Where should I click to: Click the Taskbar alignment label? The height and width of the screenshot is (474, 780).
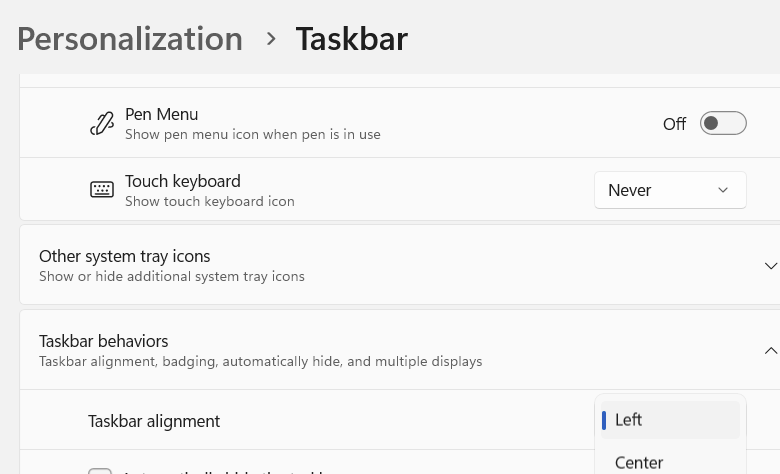pos(154,421)
